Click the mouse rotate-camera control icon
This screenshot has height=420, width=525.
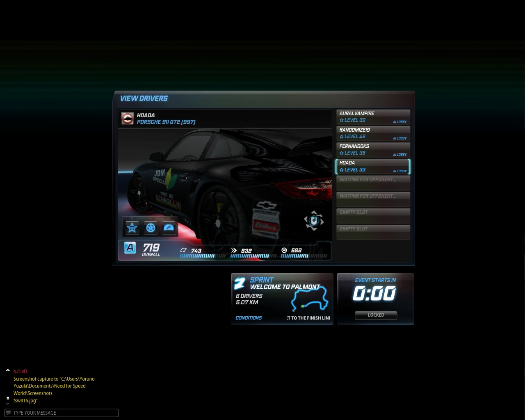coord(314,221)
